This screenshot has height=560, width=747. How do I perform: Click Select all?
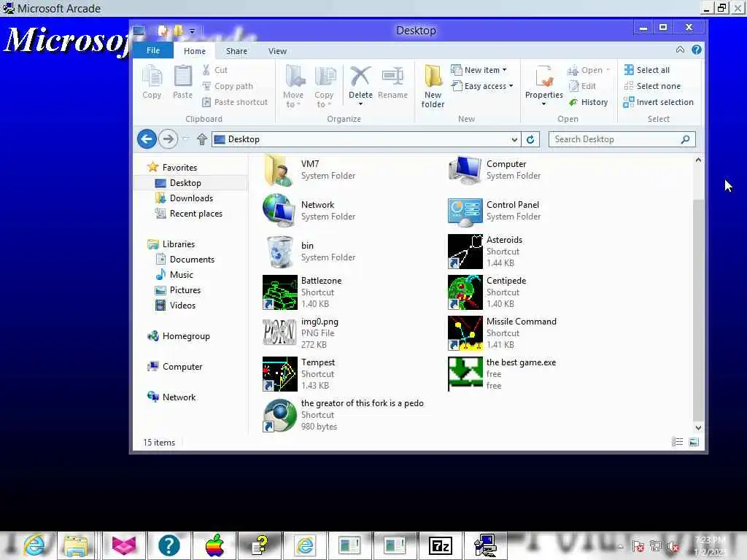[646, 70]
